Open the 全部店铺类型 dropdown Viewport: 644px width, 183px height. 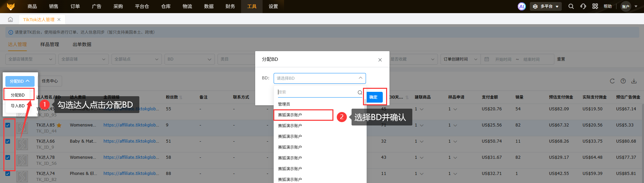coord(31,59)
